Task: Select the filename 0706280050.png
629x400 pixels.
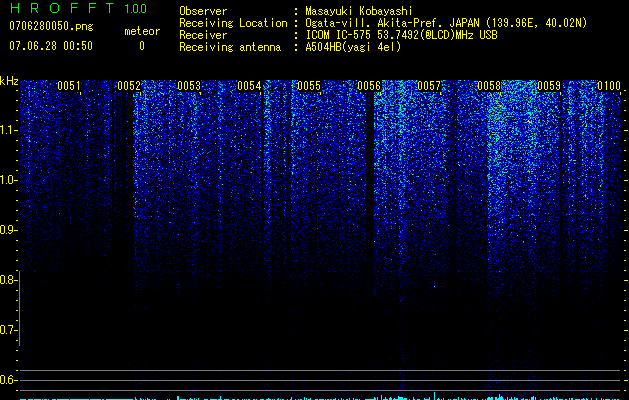Action: point(51,26)
